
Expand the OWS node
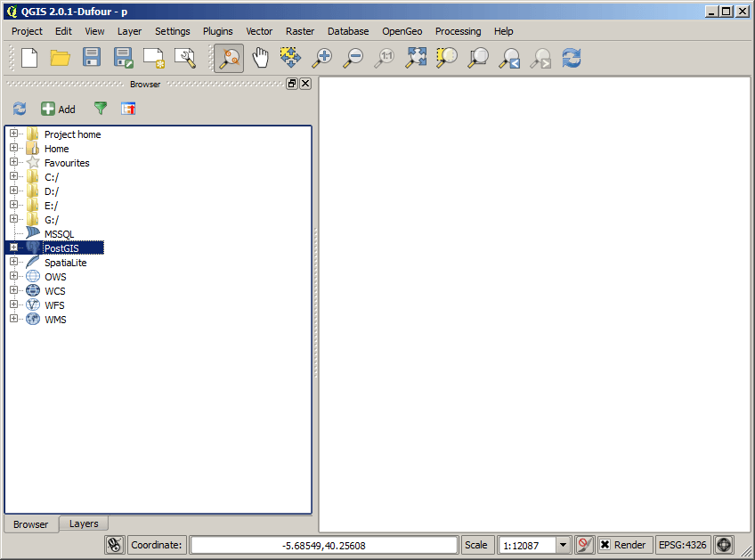pos(13,276)
